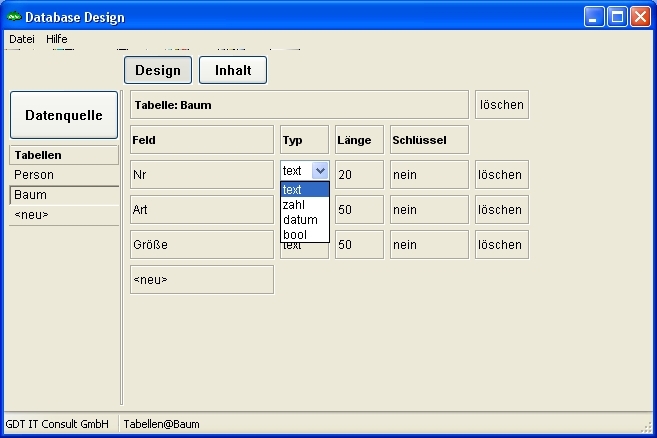Click the Database Design title bar icon
The height and width of the screenshot is (438, 657).
click(14, 17)
